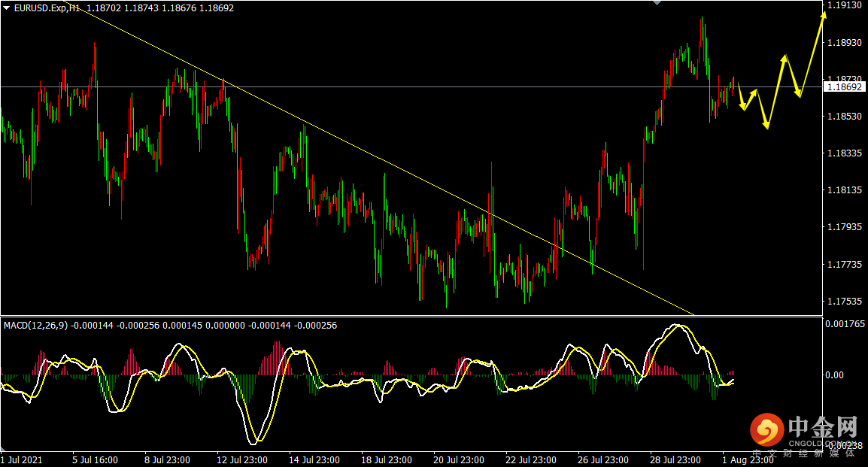Click the 0.001765 MACD scale value
Image resolution: width=868 pixels, height=467 pixels.
click(x=845, y=324)
